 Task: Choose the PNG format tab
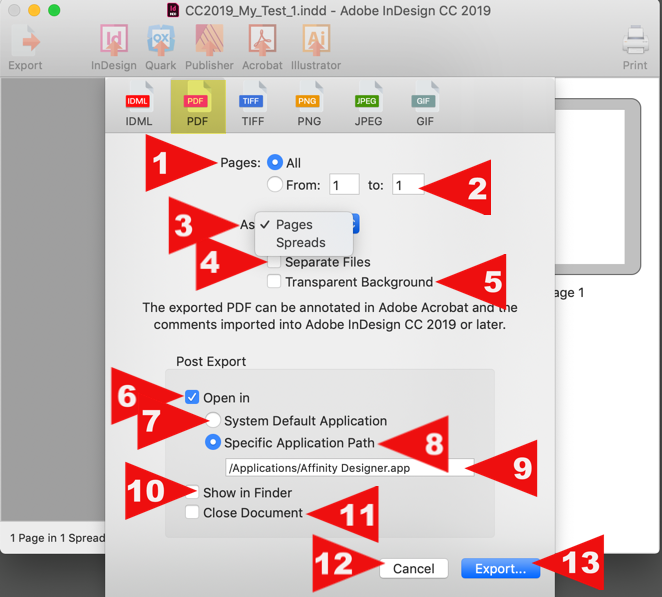point(309,106)
